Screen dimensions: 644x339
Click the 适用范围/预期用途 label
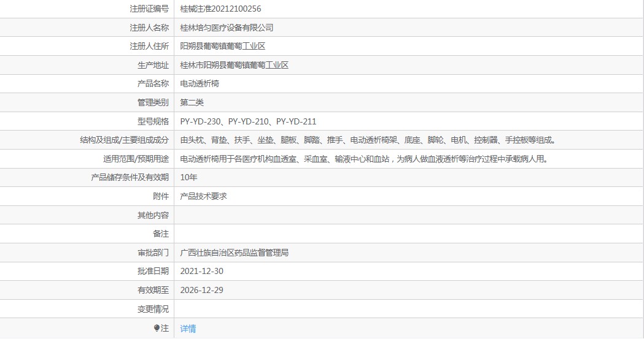point(136,159)
